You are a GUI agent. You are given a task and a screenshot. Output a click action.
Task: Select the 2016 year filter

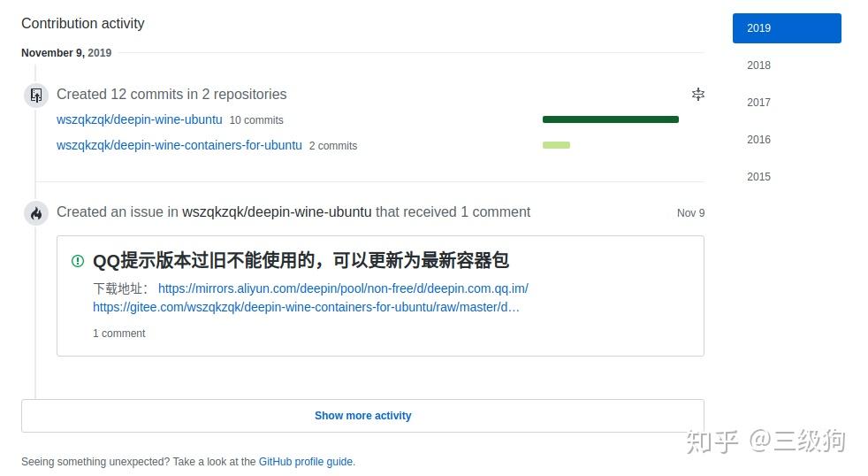(758, 140)
